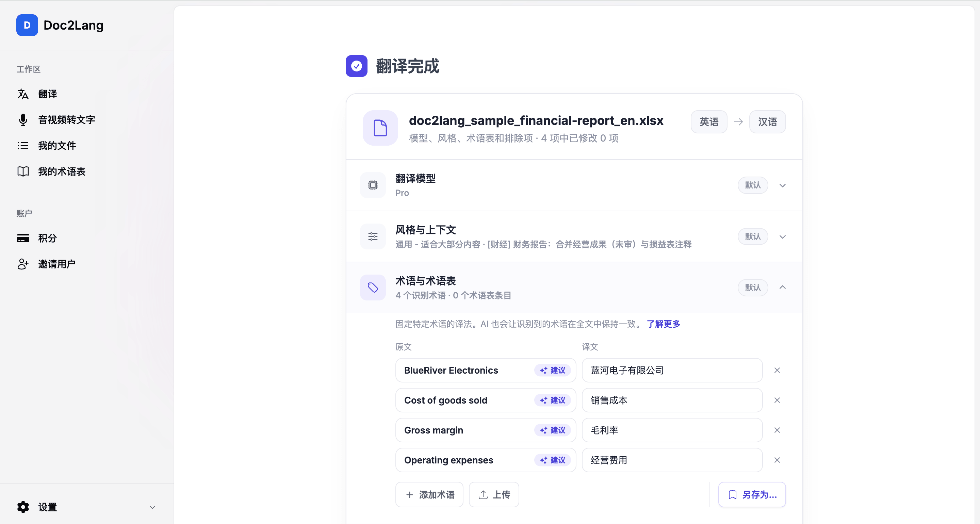Image resolution: width=980 pixels, height=524 pixels.
Task: Click the 翻译模型 section title
Action: click(x=415, y=179)
